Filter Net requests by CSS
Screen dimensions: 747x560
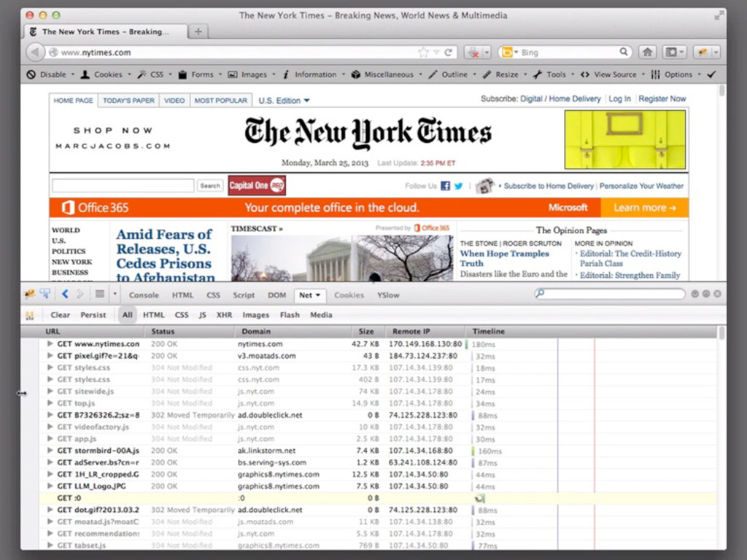click(182, 315)
